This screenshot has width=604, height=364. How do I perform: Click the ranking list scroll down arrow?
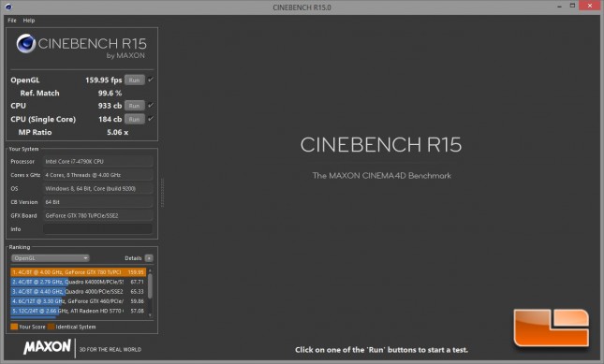pyautogui.click(x=150, y=315)
